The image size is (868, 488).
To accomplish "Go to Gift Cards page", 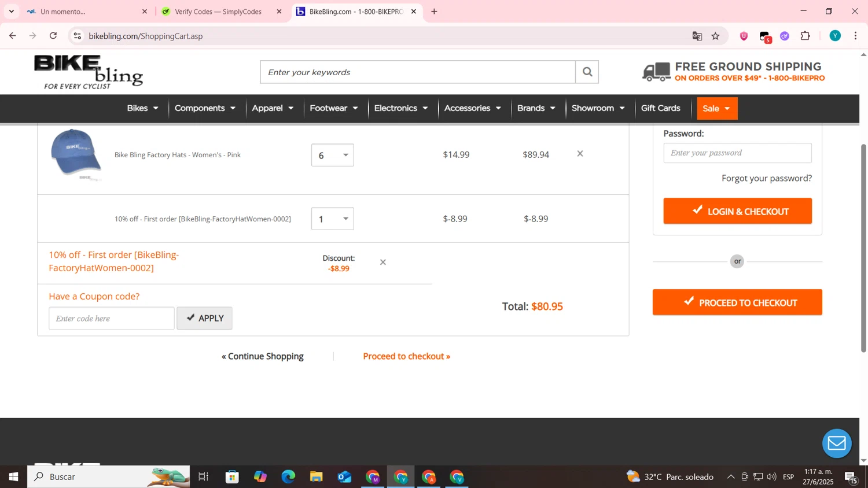I will coord(660,108).
